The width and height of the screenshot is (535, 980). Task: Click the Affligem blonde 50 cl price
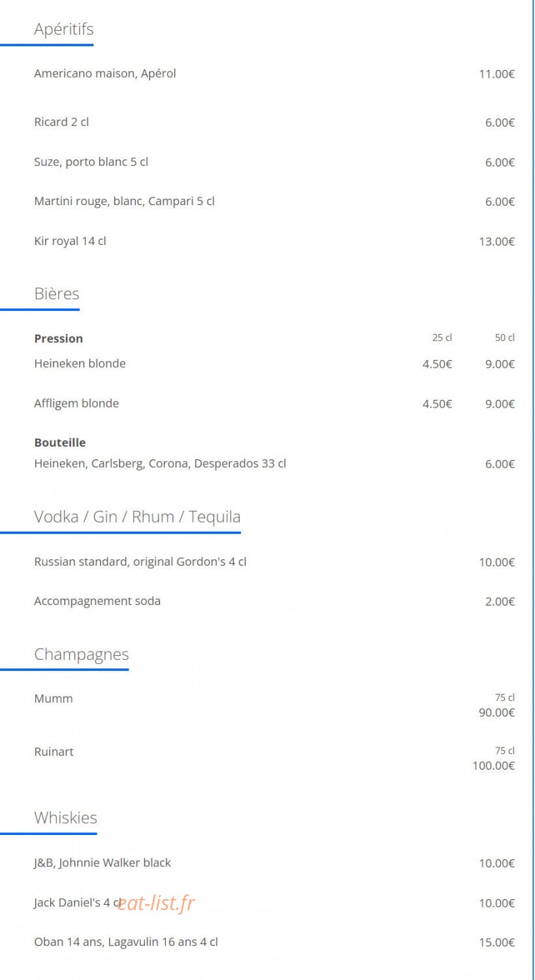click(500, 404)
